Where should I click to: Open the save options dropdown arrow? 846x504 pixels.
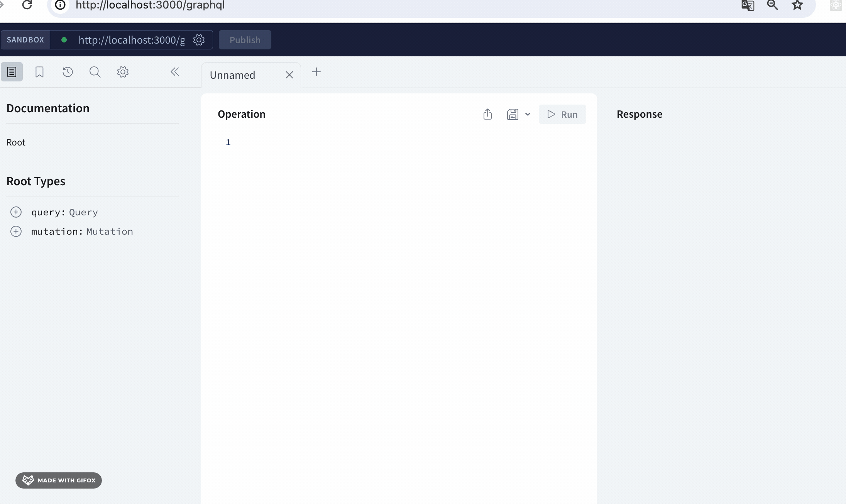pos(528,114)
